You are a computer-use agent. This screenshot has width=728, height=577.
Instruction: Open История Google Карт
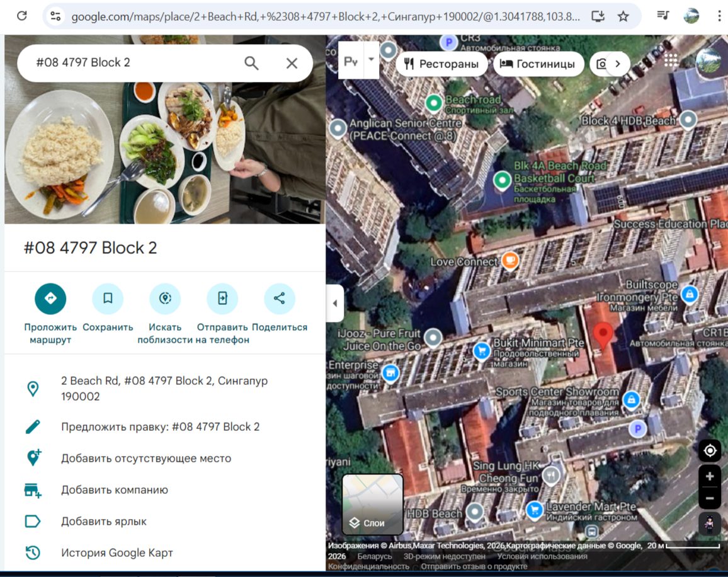(117, 553)
